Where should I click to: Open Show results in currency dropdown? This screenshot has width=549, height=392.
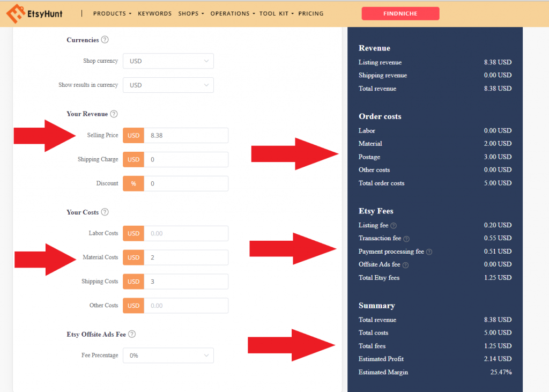pyautogui.click(x=168, y=85)
